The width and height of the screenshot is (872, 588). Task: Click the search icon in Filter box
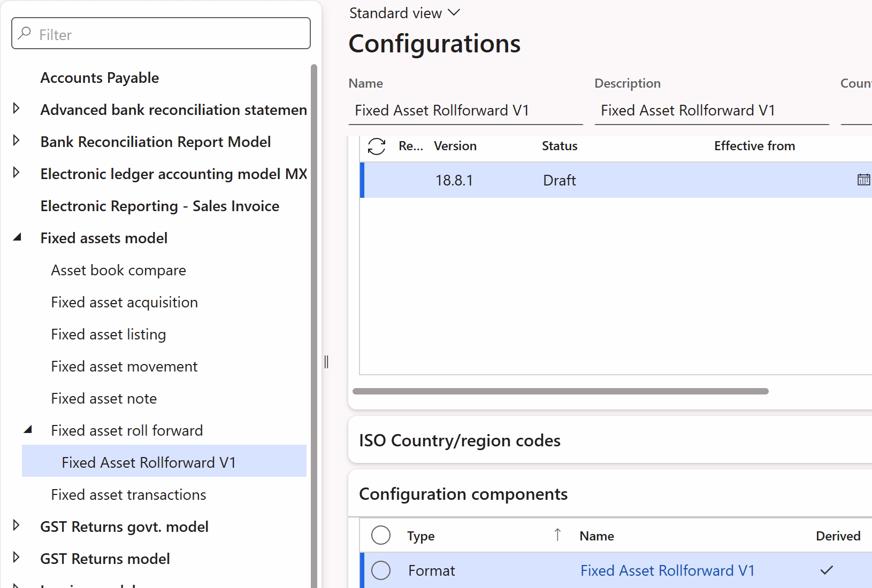click(x=25, y=34)
